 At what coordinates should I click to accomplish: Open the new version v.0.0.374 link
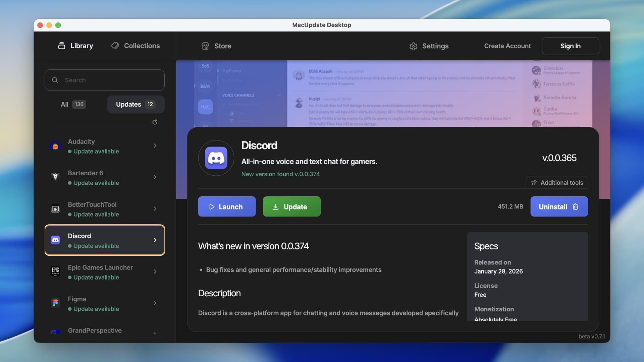coord(280,174)
